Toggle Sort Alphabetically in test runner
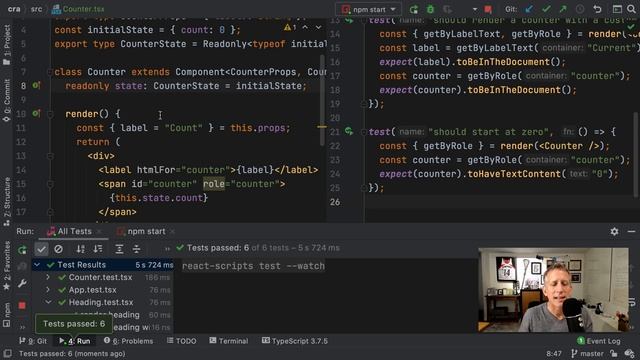The height and width of the screenshot is (360, 640). 81,249
